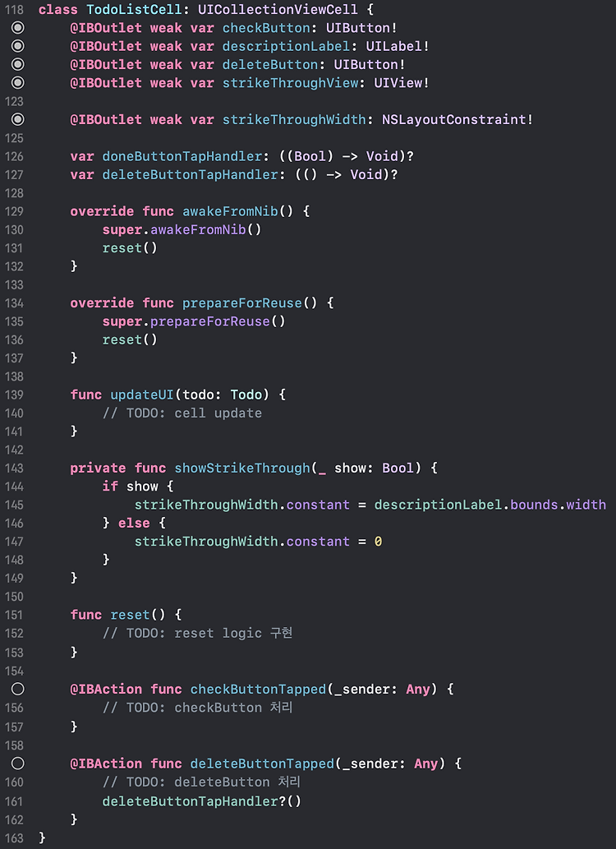Click line number 139 in the gutter

14,395
